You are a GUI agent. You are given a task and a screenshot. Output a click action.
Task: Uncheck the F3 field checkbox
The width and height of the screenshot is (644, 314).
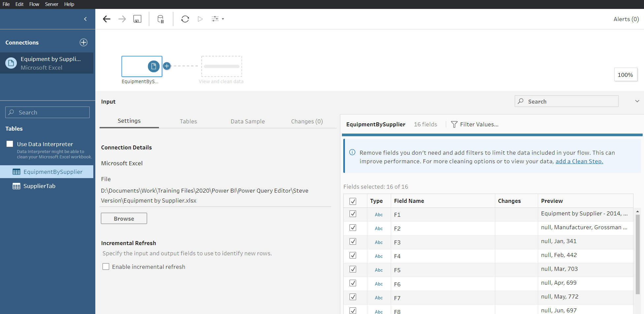353,241
